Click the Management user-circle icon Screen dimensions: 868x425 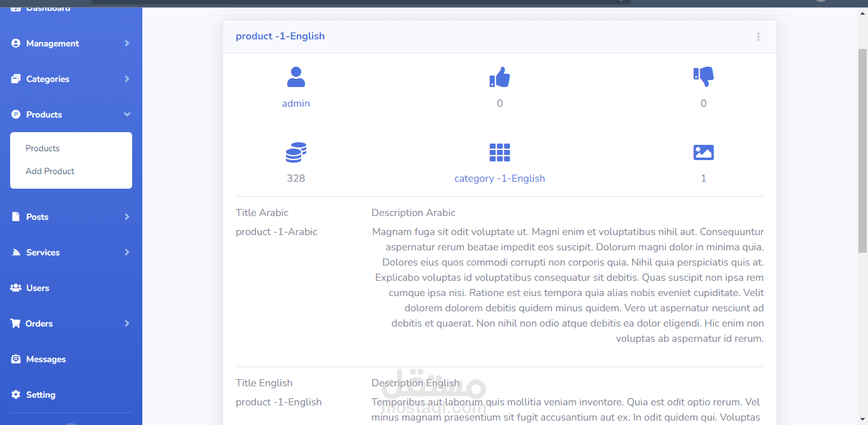tap(16, 43)
